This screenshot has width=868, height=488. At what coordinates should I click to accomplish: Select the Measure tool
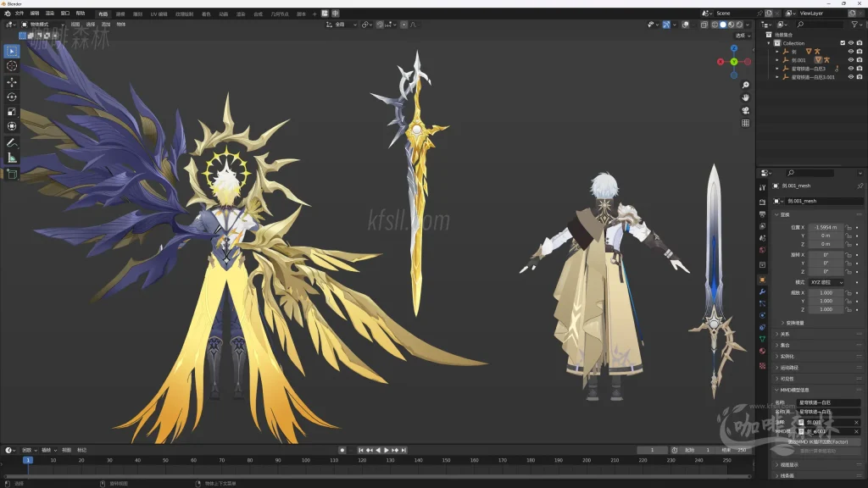point(12,158)
